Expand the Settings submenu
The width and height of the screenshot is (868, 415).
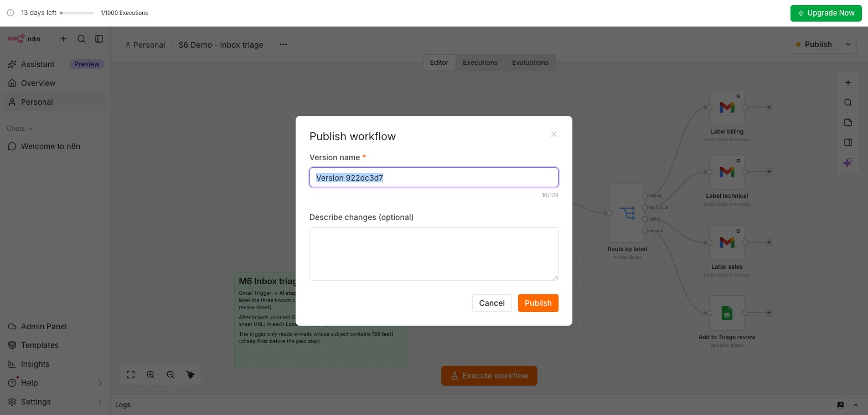pos(100,402)
